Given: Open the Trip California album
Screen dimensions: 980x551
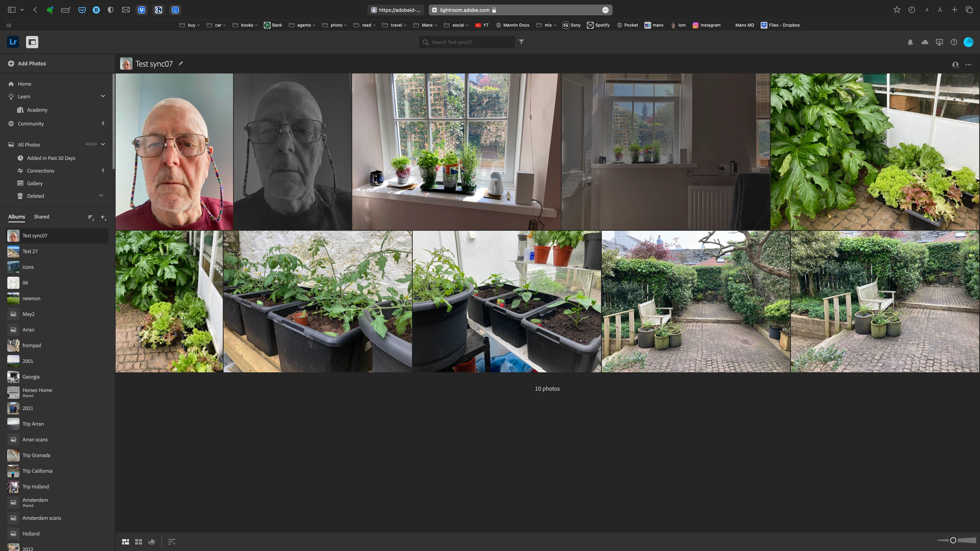Looking at the screenshot, I should [37, 471].
